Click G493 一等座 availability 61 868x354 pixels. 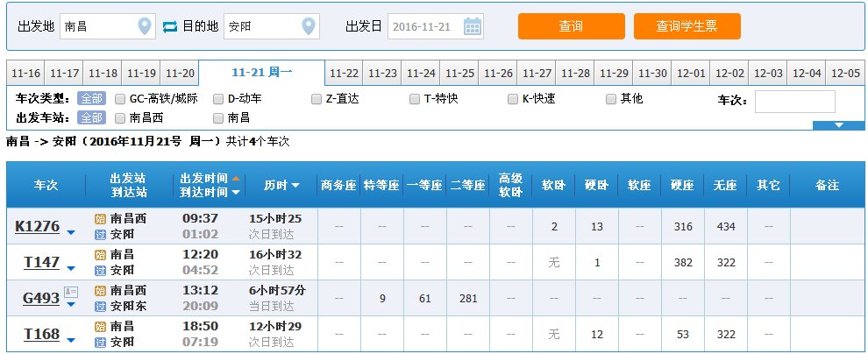coord(425,299)
